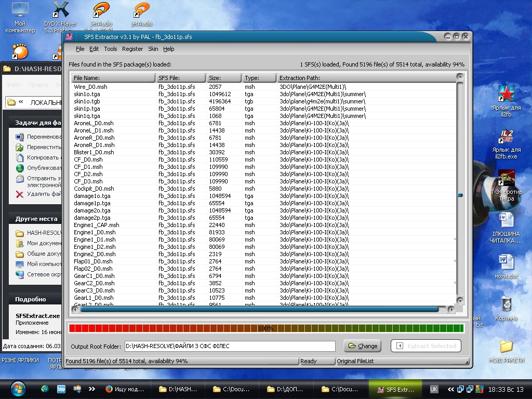The height and width of the screenshot is (399, 532).
Task: Open the Tools menu
Action: pos(110,49)
